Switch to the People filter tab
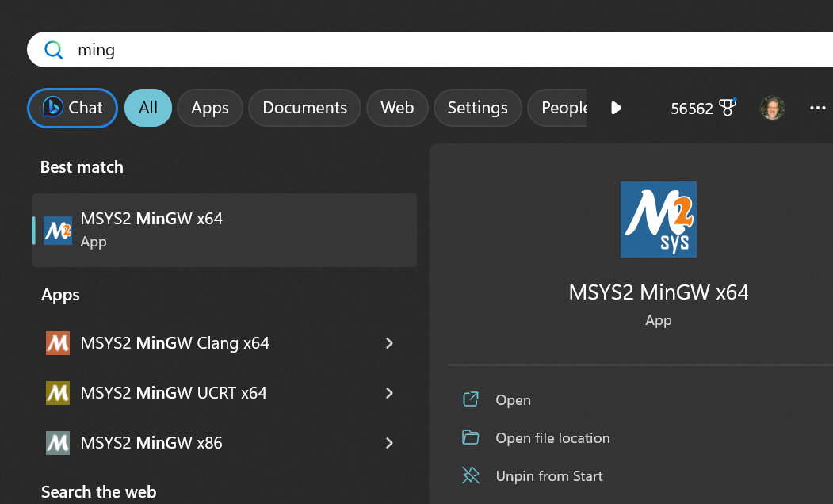 pos(557,108)
